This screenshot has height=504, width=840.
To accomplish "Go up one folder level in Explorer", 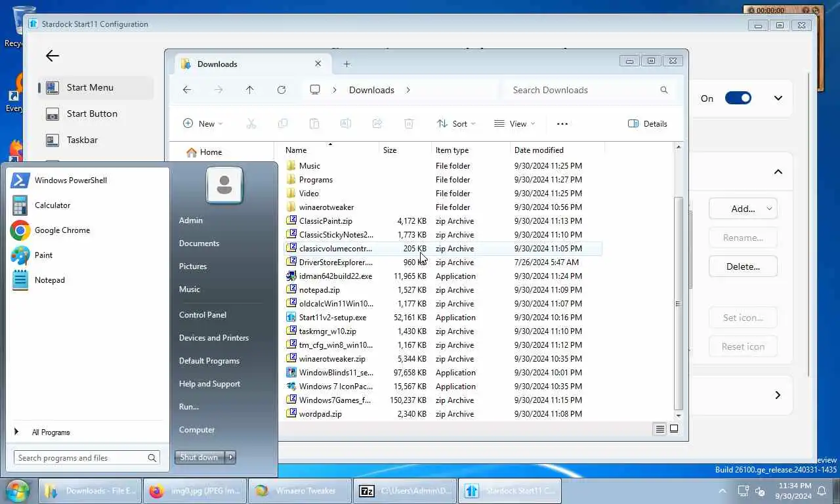I will (249, 90).
